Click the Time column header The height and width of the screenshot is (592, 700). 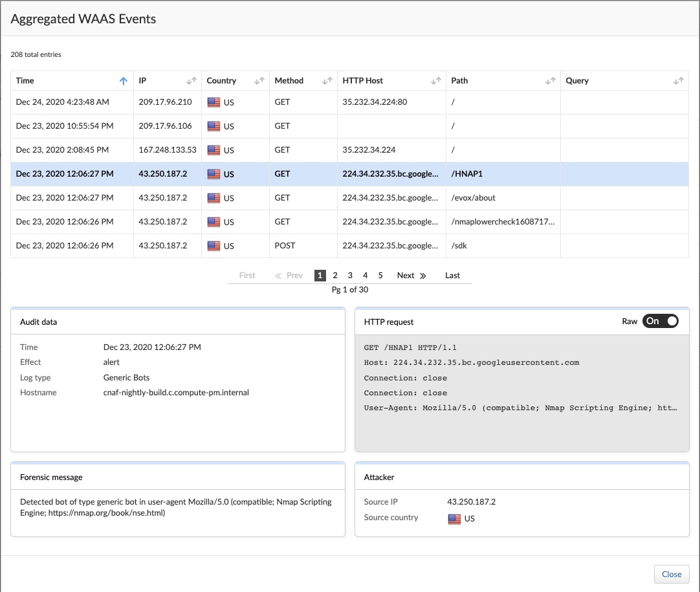[72, 81]
